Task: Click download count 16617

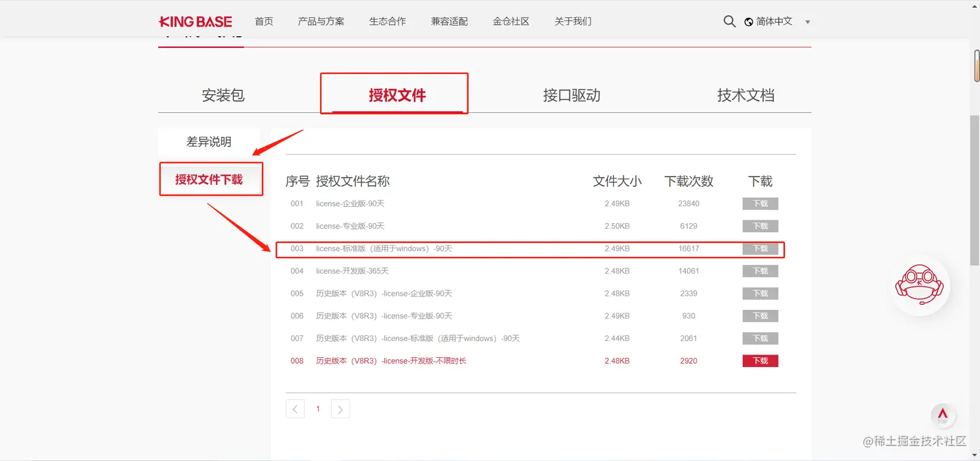Action: [x=689, y=248]
